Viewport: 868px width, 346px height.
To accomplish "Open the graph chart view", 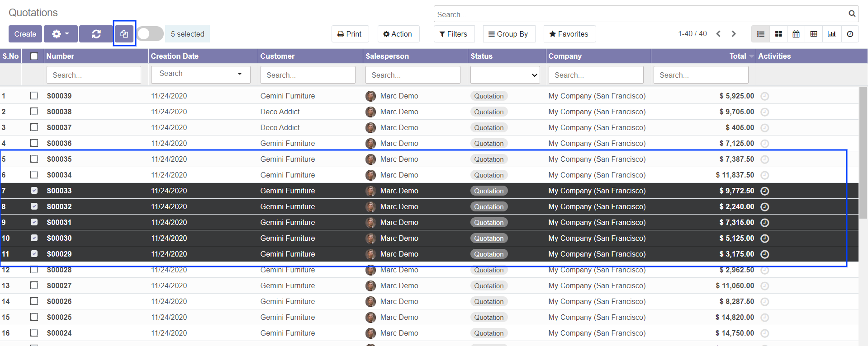I will (832, 34).
